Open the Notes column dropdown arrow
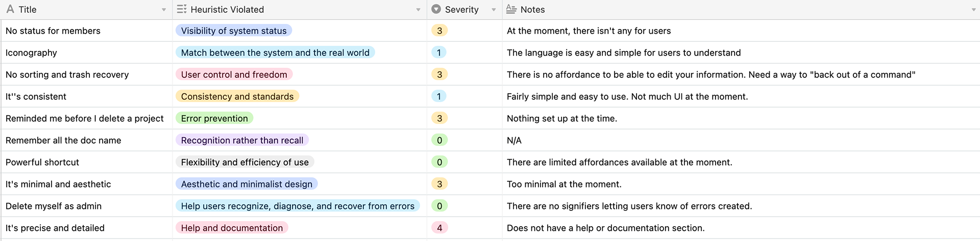Screen dimensions: 980x241 pyautogui.click(x=973, y=10)
